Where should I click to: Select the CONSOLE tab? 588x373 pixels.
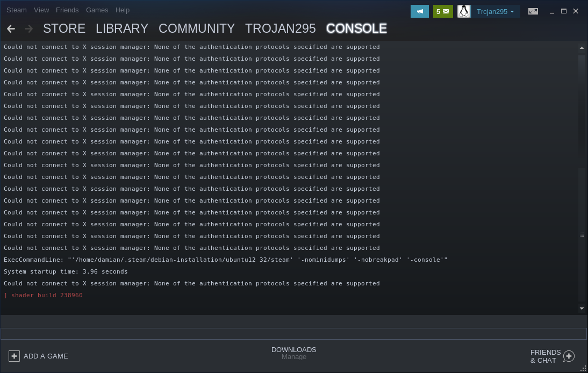tap(356, 28)
